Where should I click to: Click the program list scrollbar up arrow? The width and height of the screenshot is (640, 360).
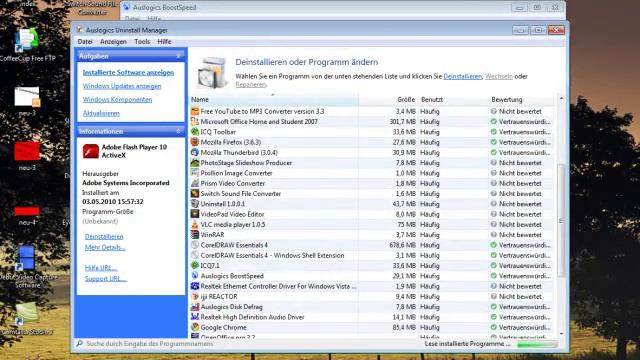click(x=561, y=99)
